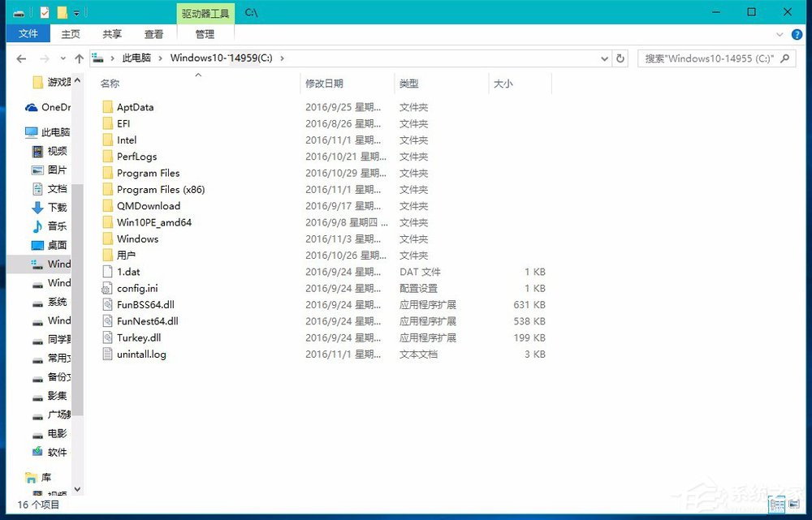812x520 pixels.
Task: Switch to the 查看 ribbon tab
Action: pos(153,33)
